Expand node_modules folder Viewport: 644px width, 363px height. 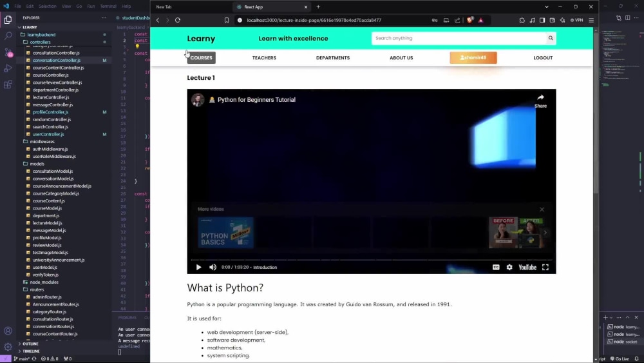(44, 282)
